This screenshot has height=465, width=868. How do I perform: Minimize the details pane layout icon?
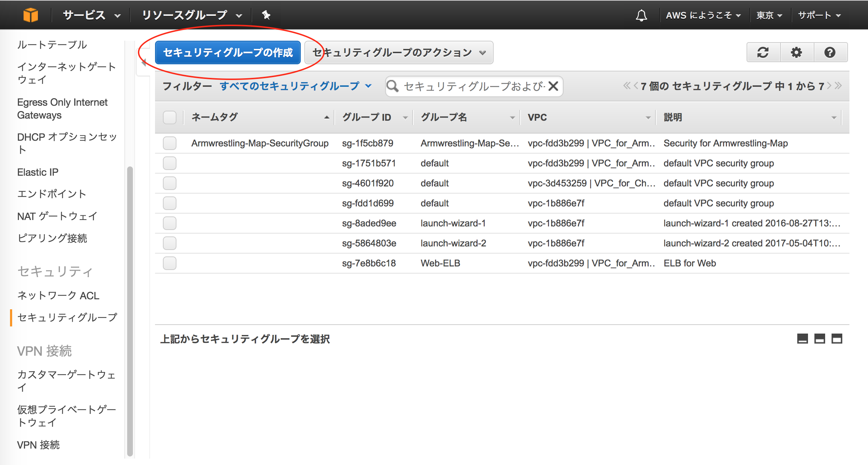coord(803,339)
